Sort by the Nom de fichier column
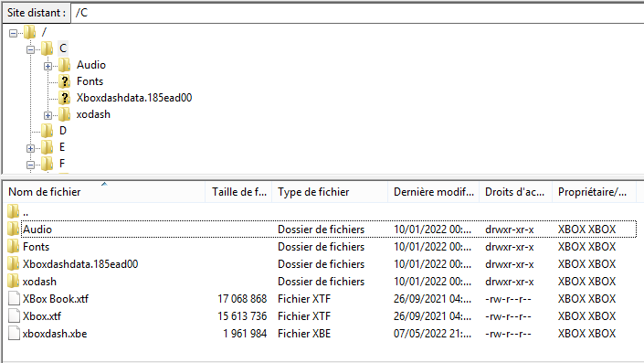This screenshot has width=644, height=363. [105, 192]
